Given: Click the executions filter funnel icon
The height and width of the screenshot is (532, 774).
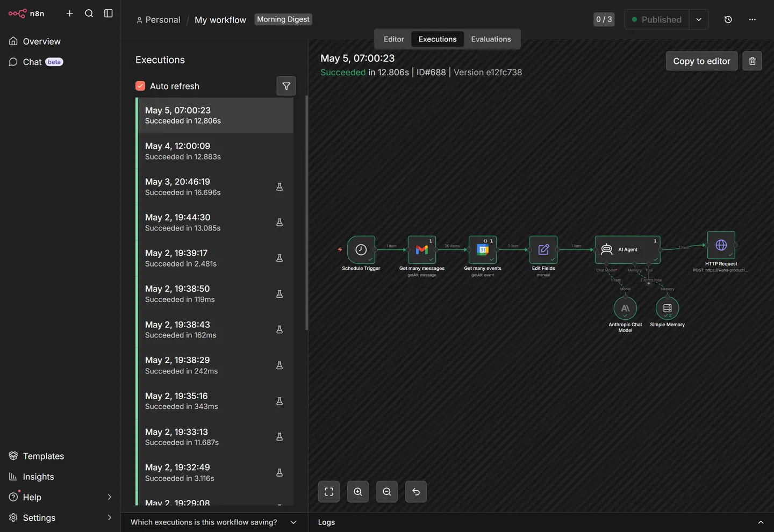Looking at the screenshot, I should coord(286,86).
